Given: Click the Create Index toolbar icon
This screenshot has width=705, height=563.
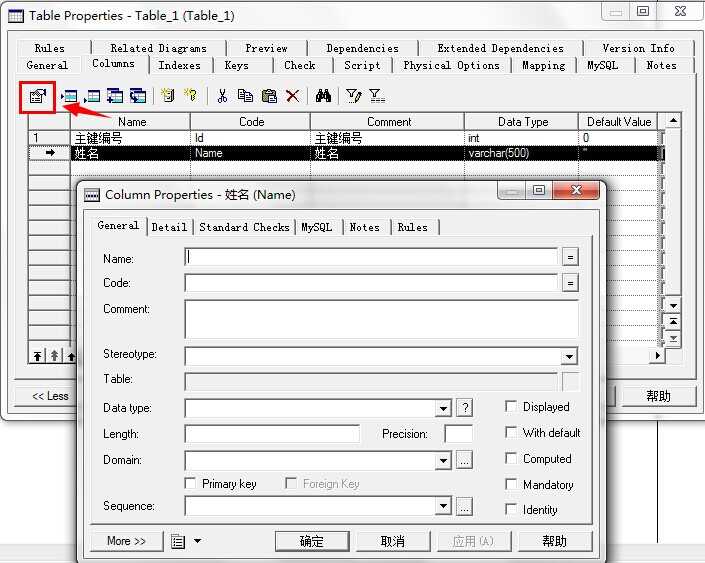Looking at the screenshot, I should click(168, 95).
